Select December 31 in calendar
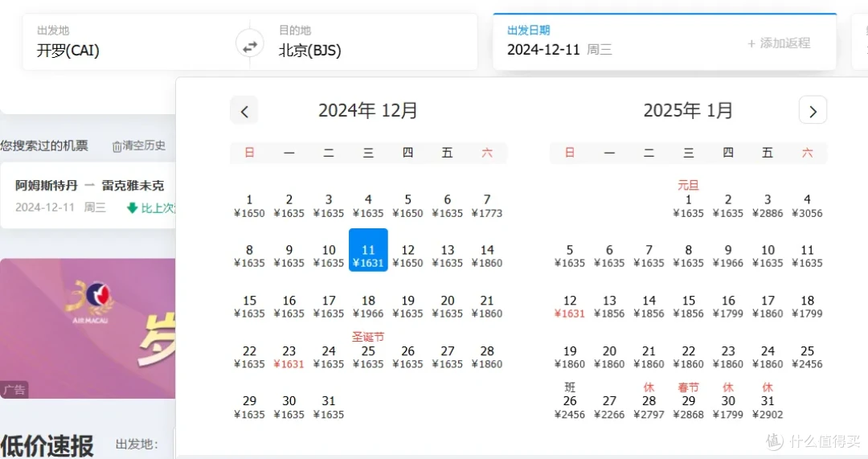Viewport: 868px width, 459px height. [329, 407]
